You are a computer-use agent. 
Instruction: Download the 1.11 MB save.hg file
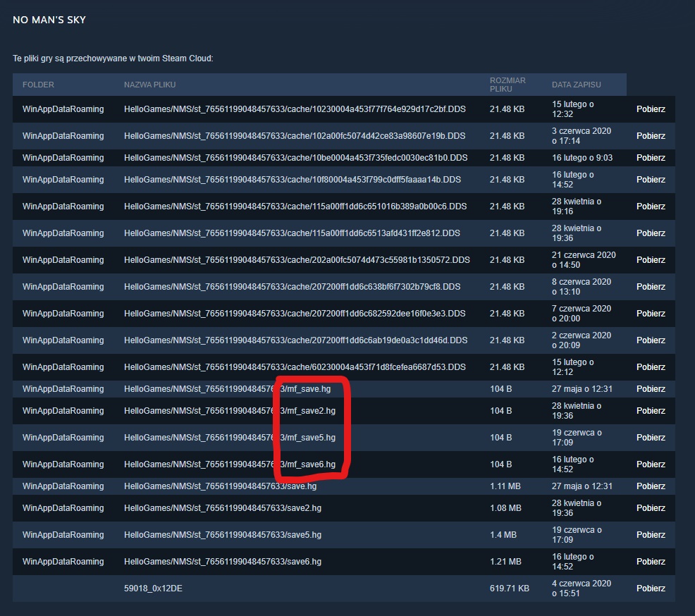pos(650,486)
